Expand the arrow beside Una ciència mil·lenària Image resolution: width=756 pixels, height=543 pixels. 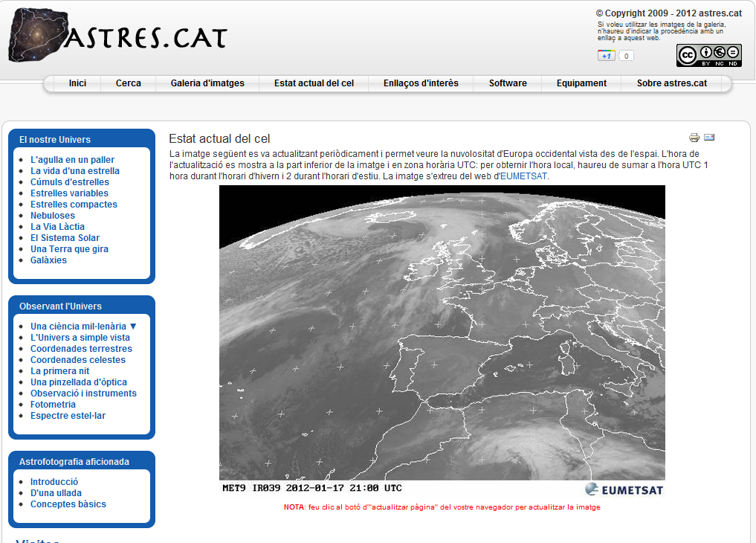(x=133, y=327)
